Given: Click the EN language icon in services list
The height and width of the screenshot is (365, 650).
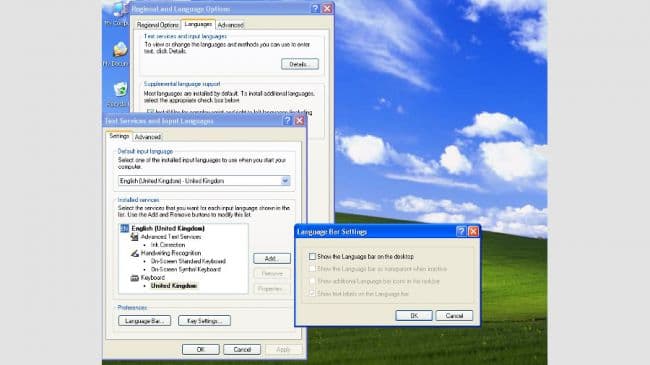Looking at the screenshot, I should (x=124, y=229).
